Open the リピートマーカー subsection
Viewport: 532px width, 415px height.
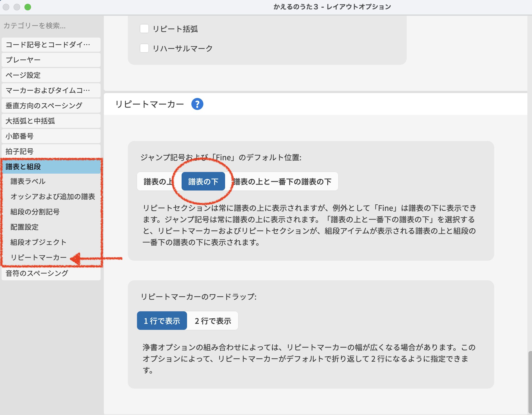[x=39, y=257]
